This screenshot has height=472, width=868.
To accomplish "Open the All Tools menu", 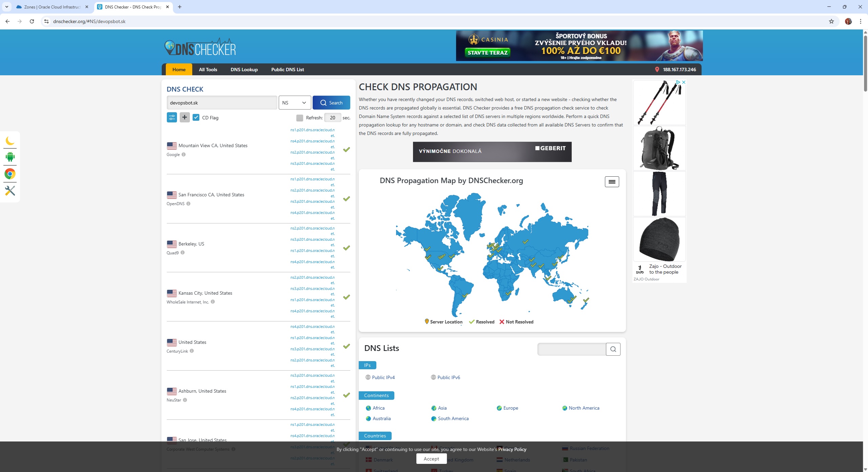I will point(208,70).
